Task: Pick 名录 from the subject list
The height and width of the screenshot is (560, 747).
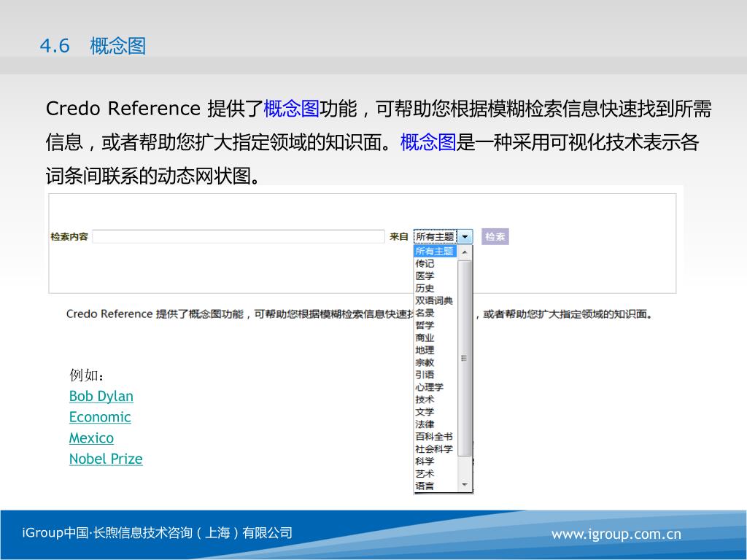Action: (425, 313)
